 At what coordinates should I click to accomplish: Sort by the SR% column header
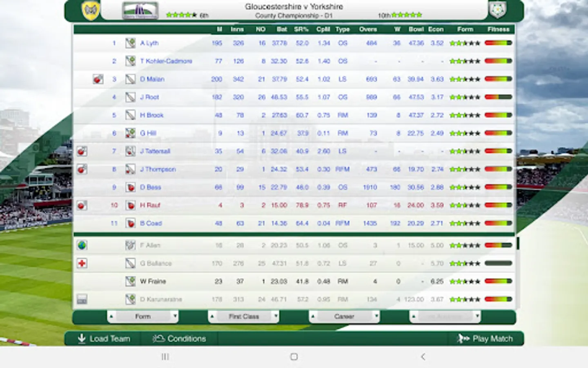coord(301,29)
